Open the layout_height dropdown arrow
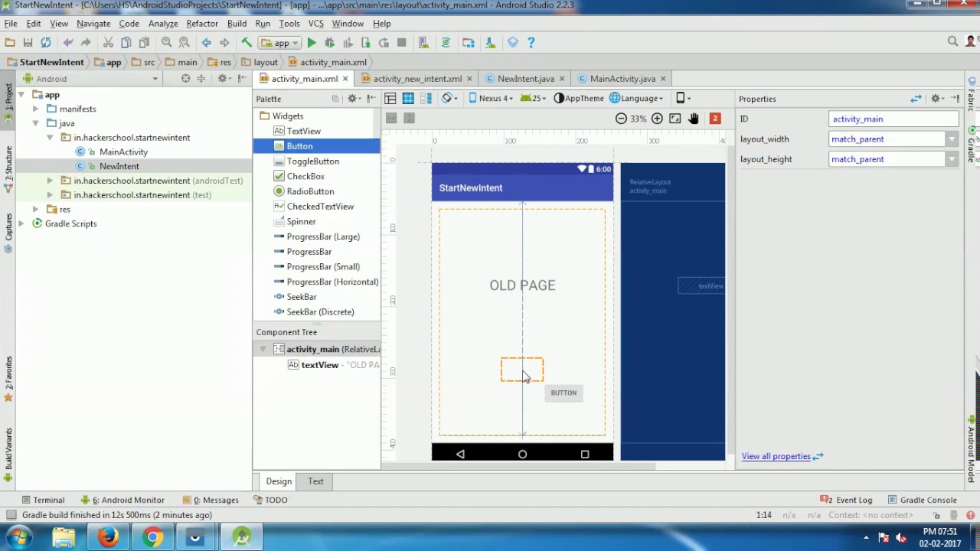The height and width of the screenshot is (551, 980). click(952, 159)
